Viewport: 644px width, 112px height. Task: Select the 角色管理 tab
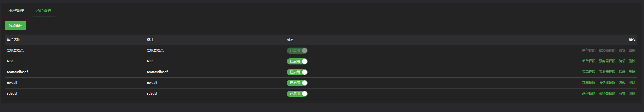tap(44, 11)
